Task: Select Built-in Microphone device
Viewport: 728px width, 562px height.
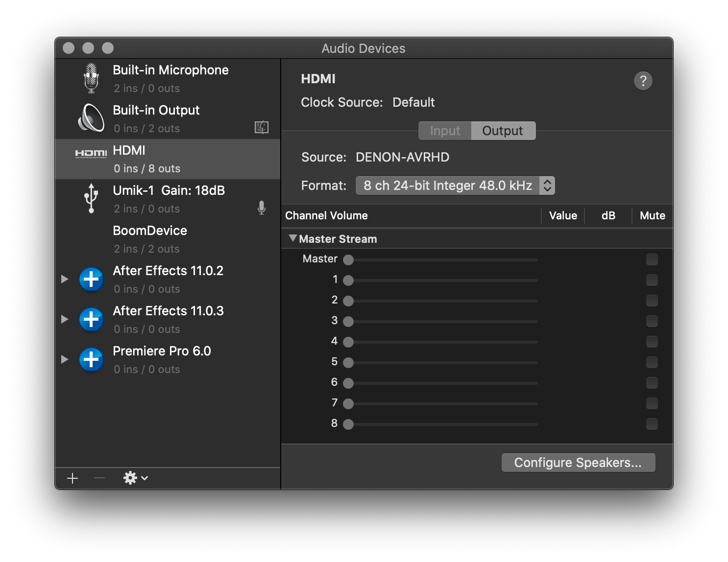Action: pos(168,79)
